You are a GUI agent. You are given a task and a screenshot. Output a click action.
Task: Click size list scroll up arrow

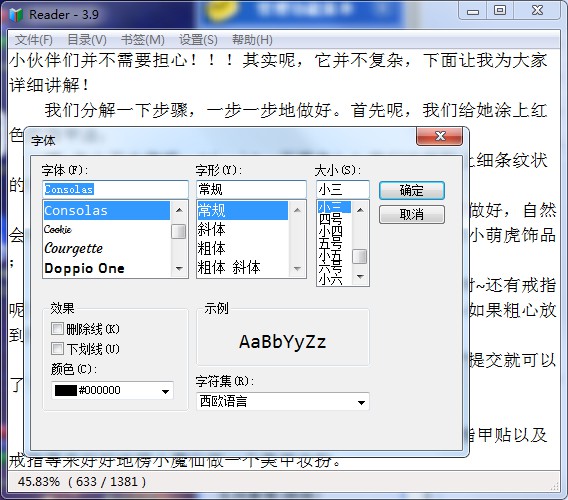click(x=360, y=210)
